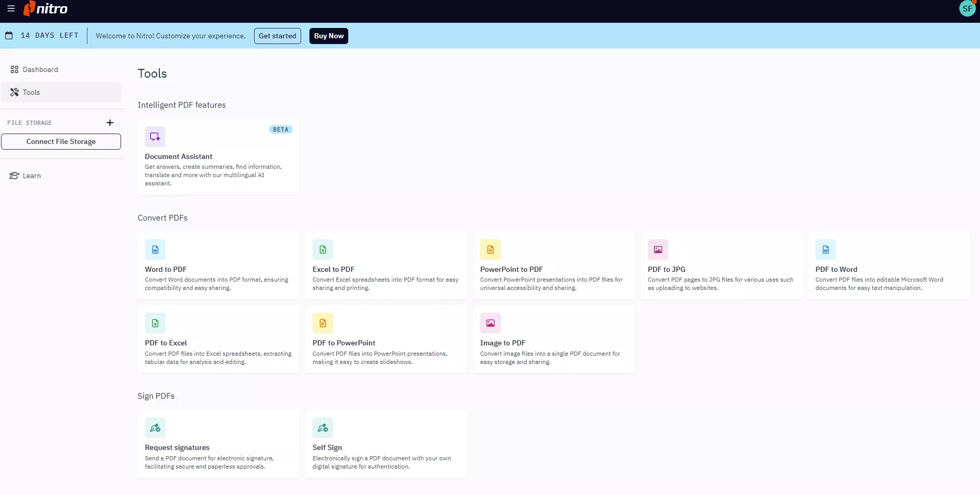Screen dimensions: 980x495
Task: Click the Word to PDF icon
Action: (155, 250)
